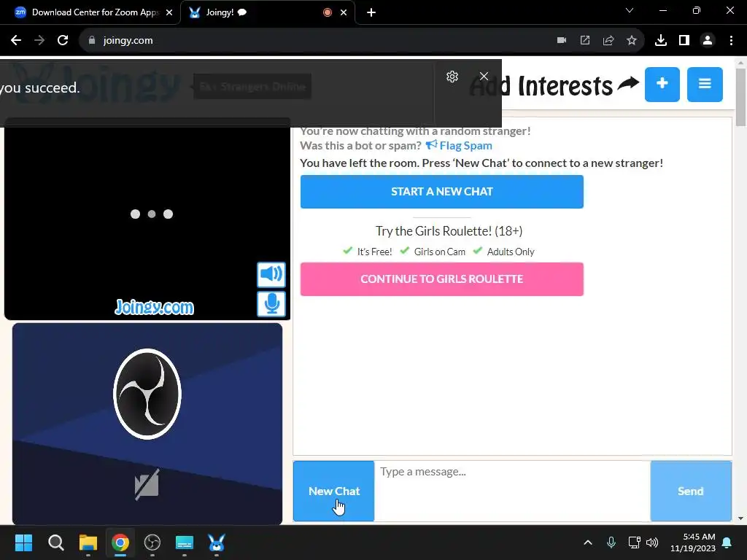Screen dimensions: 747x560
Task: Open Chrome profile menu
Action: [708, 41]
